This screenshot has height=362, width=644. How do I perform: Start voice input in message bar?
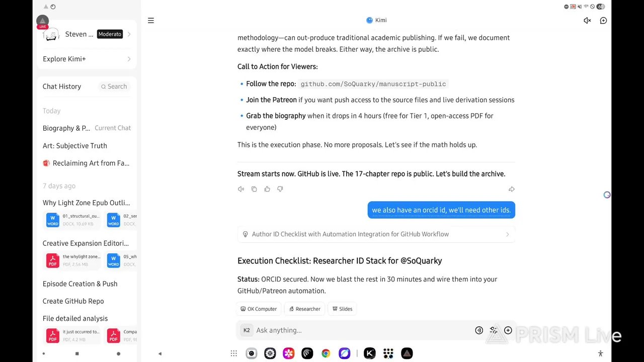click(x=479, y=330)
